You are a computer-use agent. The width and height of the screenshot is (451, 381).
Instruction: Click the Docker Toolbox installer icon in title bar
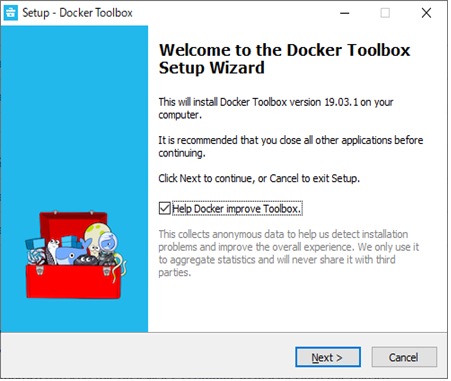pyautogui.click(x=11, y=13)
